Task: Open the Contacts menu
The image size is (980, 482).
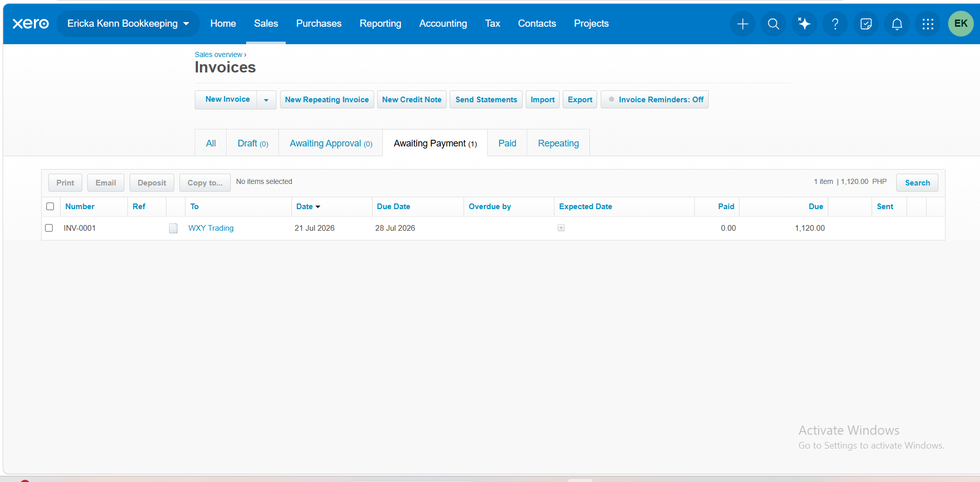Action: tap(537, 24)
